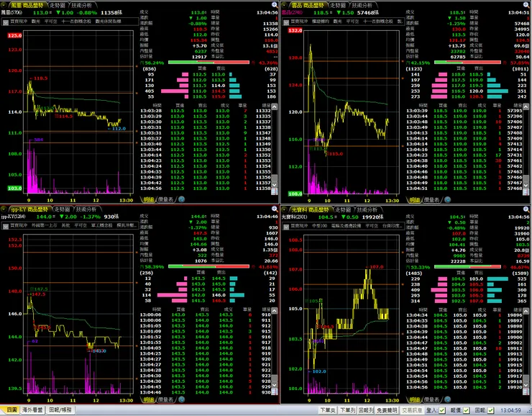The image size is (532, 416).
Task: Select the 四圖 layout tab at bottom
Action: 12,410
